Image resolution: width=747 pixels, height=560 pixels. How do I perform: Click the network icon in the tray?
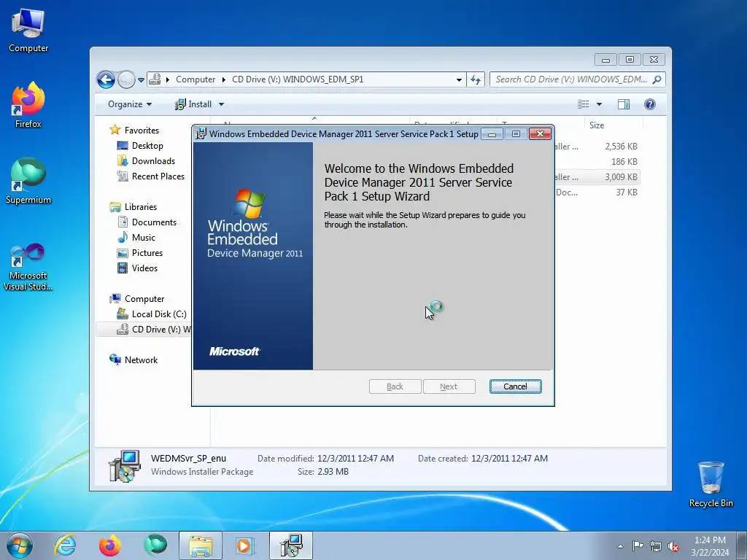click(656, 546)
